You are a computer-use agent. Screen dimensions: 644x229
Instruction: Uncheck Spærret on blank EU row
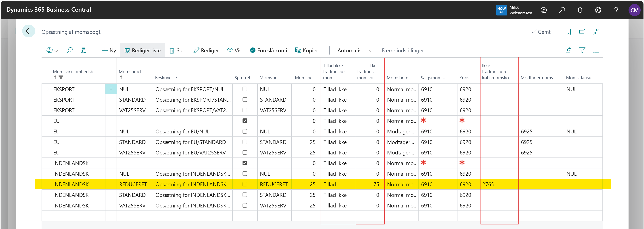click(x=245, y=121)
